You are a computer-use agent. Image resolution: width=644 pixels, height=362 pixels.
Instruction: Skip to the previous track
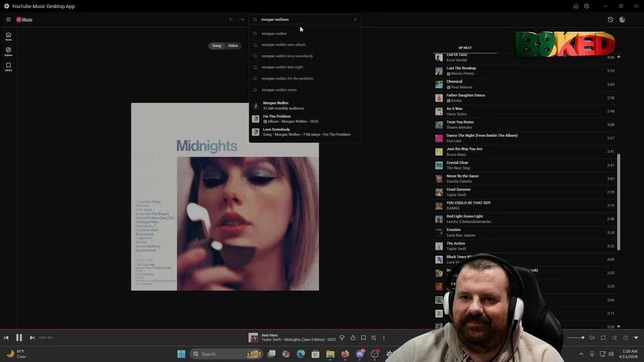pyautogui.click(x=6, y=338)
